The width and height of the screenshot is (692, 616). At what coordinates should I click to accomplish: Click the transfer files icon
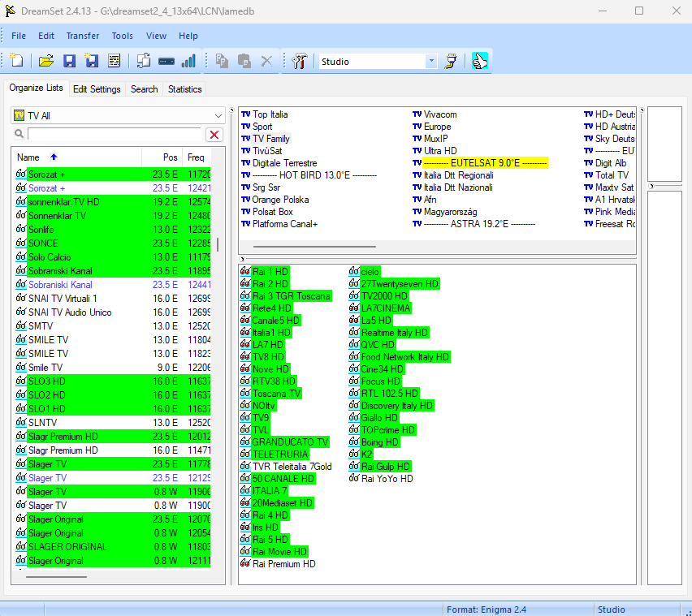point(144,61)
